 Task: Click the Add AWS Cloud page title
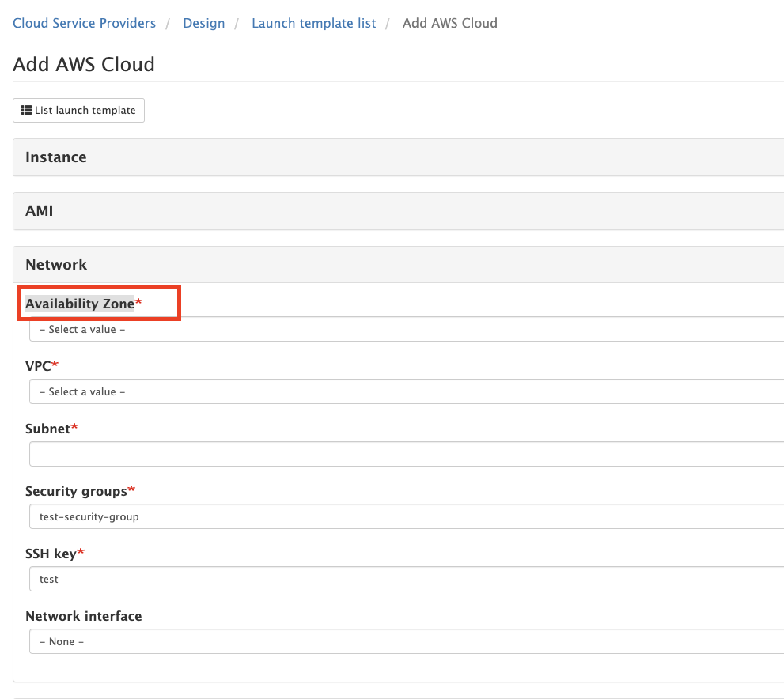click(83, 64)
